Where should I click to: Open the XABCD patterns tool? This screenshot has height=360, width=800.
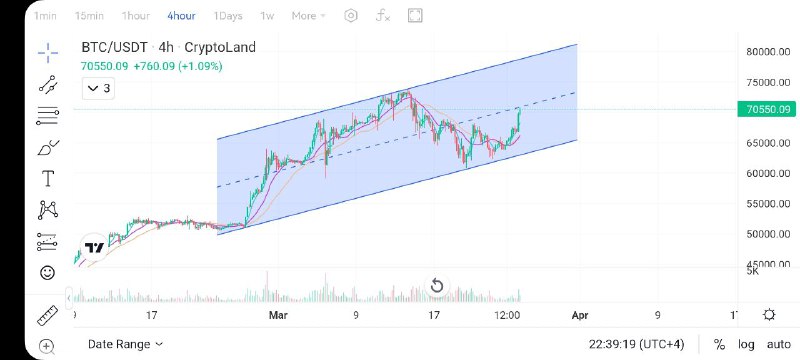[47, 210]
